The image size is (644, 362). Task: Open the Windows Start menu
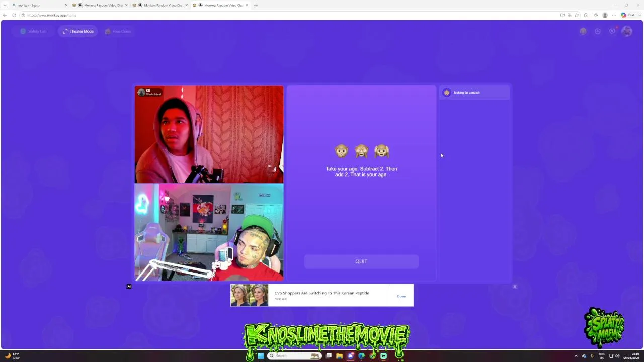click(261, 356)
